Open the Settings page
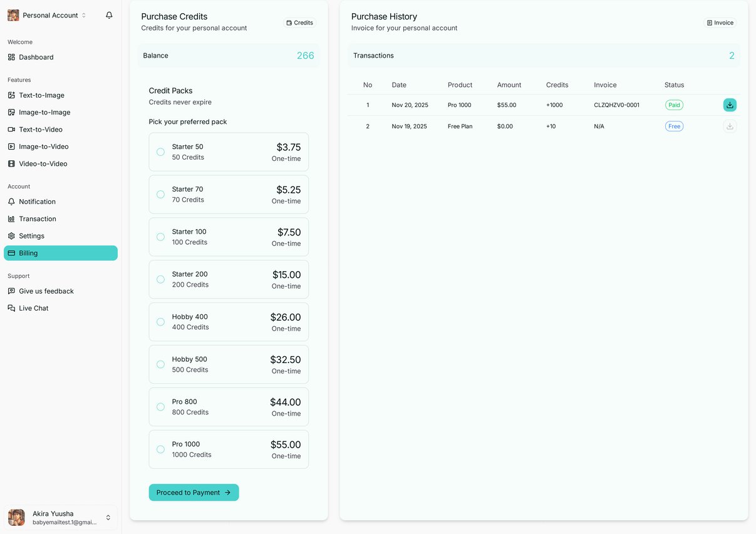Screen dimensions: 756x534 coord(31,236)
